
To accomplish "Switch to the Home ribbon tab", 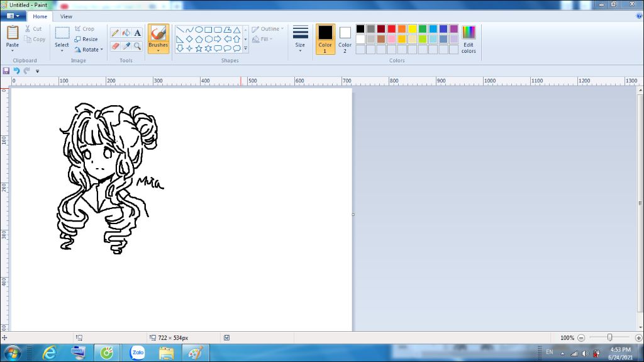I will click(x=40, y=16).
